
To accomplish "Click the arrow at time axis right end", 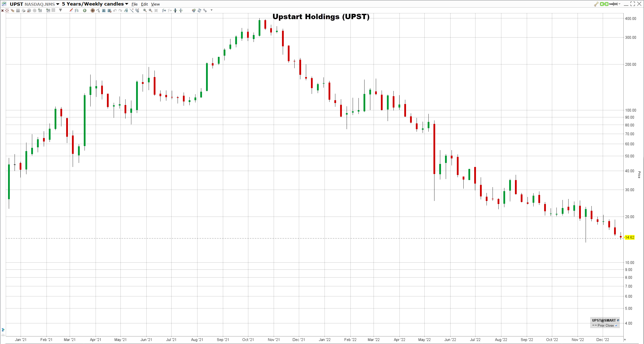I will [x=625, y=339].
